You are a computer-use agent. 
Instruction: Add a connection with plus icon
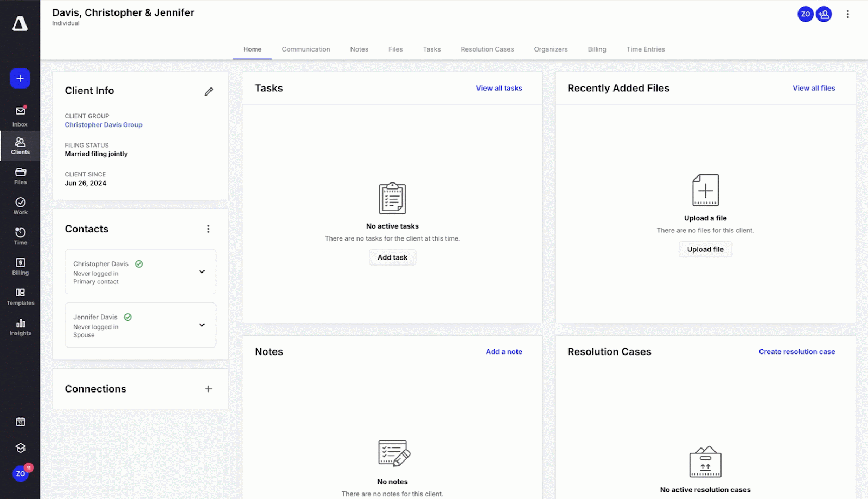(x=208, y=389)
